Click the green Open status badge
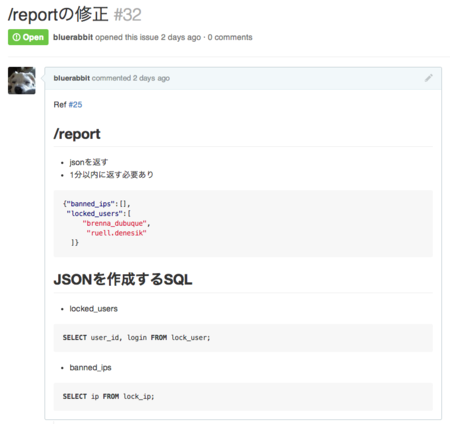Viewport: 450px width, 424px height. pos(28,37)
